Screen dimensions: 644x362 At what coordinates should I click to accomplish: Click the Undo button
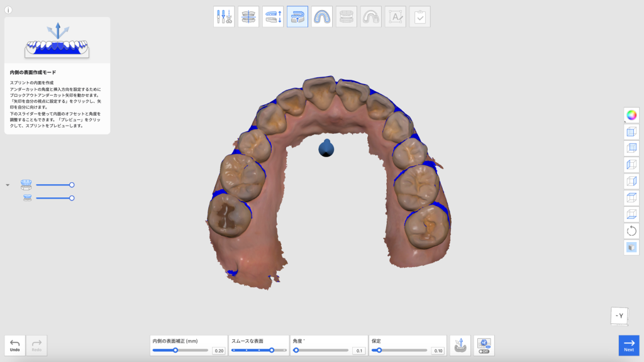click(14, 345)
